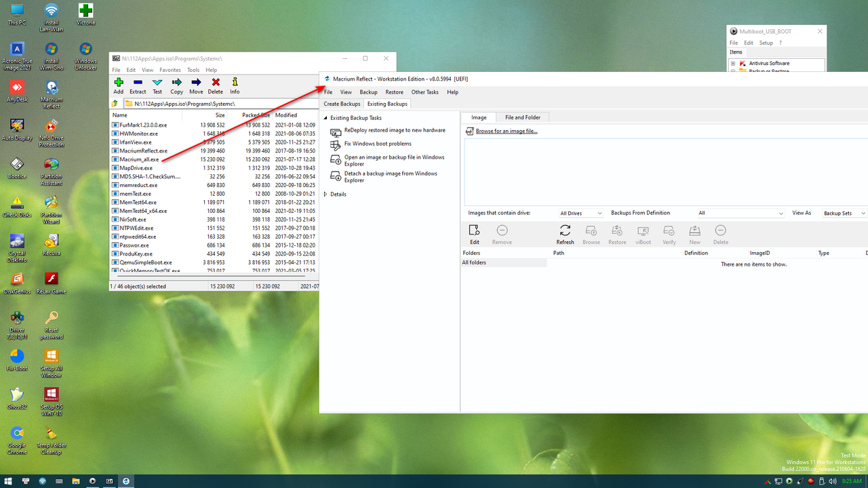Open the Favorites menu in 7-Zip
This screenshot has height=488, width=868.
[170, 70]
